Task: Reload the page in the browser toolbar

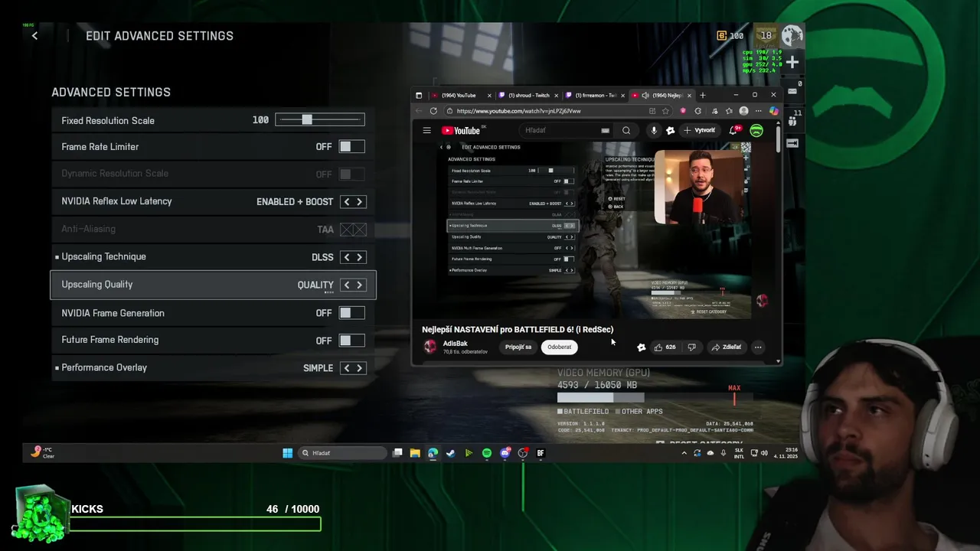Action: coord(433,111)
